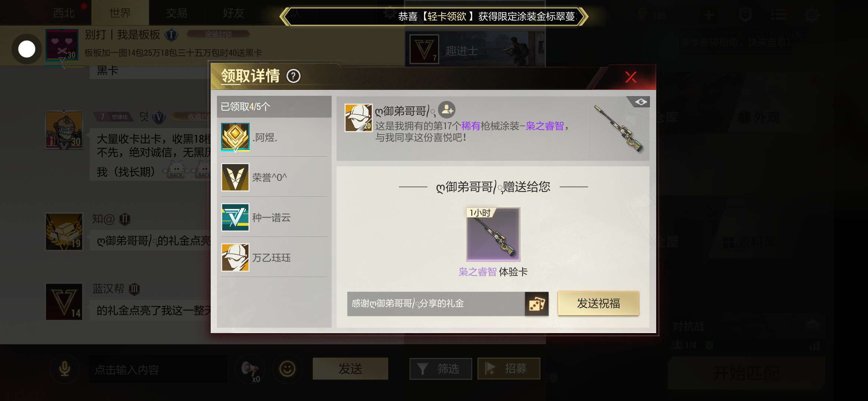
Task: Select .阿煜. in the claimed list
Action: tap(274, 137)
